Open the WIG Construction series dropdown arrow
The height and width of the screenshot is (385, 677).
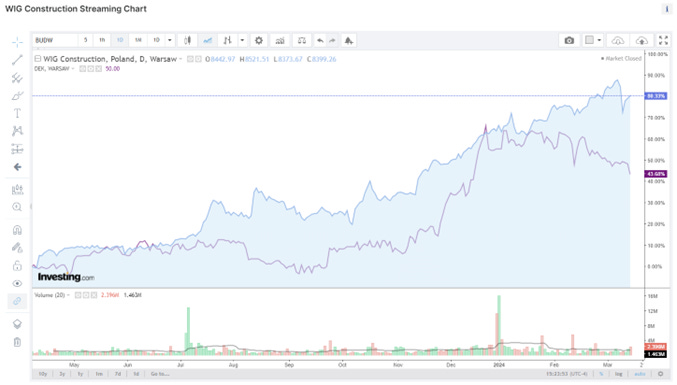180,59
